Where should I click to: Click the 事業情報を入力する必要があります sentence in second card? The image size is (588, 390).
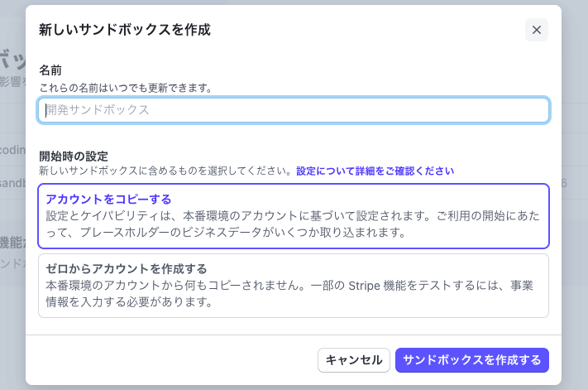[x=289, y=293]
